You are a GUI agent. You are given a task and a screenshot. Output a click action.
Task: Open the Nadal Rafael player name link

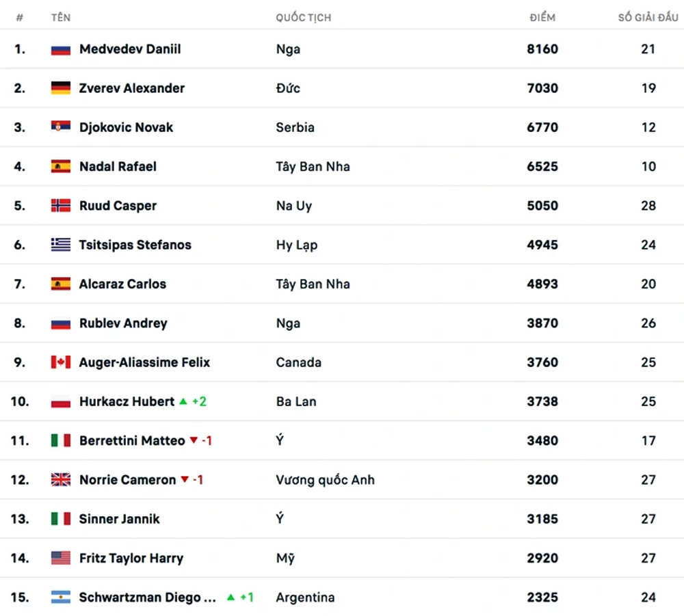pyautogui.click(x=118, y=167)
